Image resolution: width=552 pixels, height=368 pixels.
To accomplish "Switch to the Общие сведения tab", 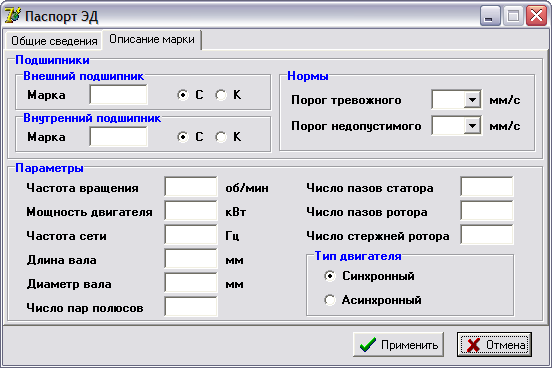I will [54, 41].
